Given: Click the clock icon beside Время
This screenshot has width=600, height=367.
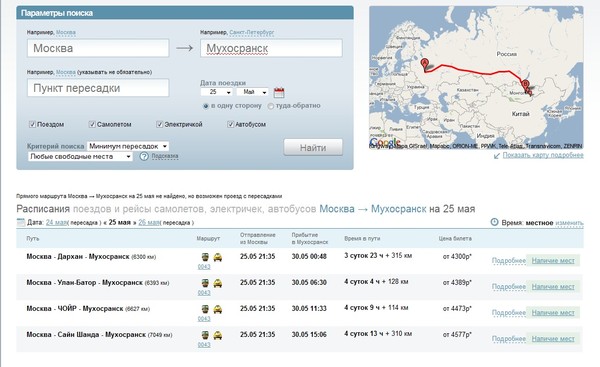Looking at the screenshot, I should coord(494,222).
